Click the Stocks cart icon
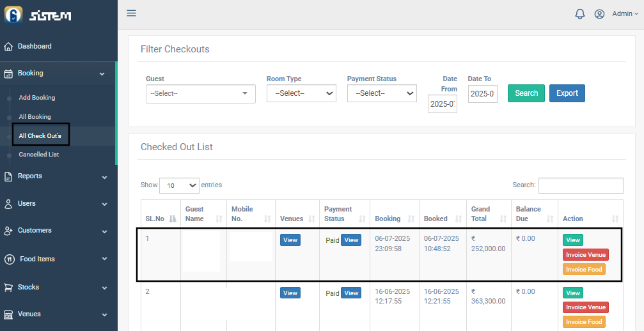The width and height of the screenshot is (644, 331). 8,288
